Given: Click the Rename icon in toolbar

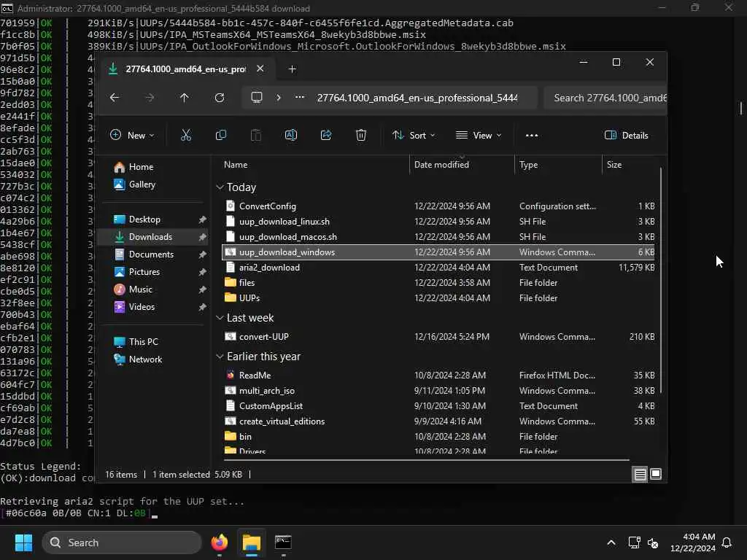Looking at the screenshot, I should pos(290,135).
